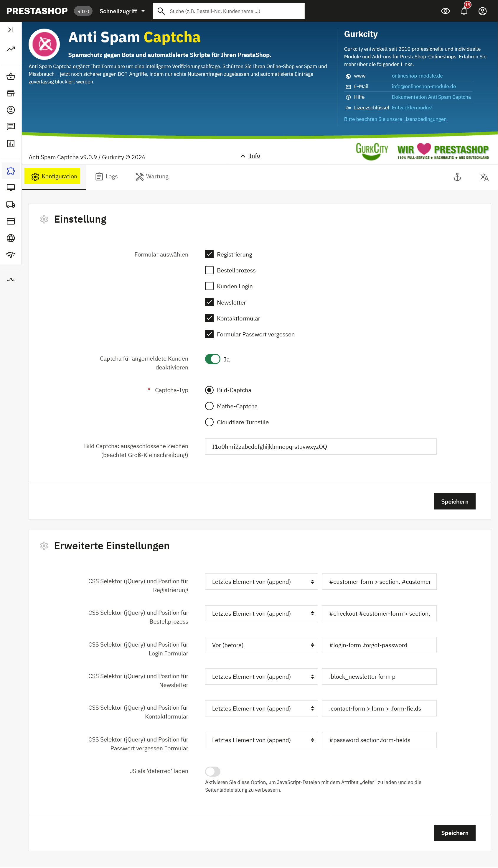Image resolution: width=498 pixels, height=868 pixels.
Task: Open the modules puzzle icon in sidebar
Action: pos(11,171)
